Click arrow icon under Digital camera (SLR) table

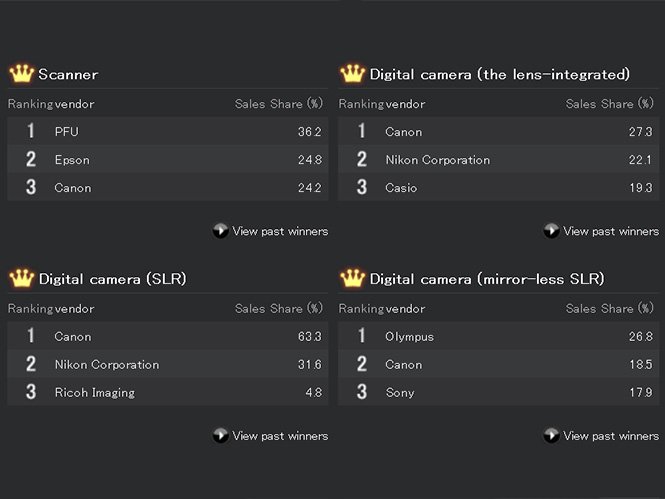pos(220,435)
